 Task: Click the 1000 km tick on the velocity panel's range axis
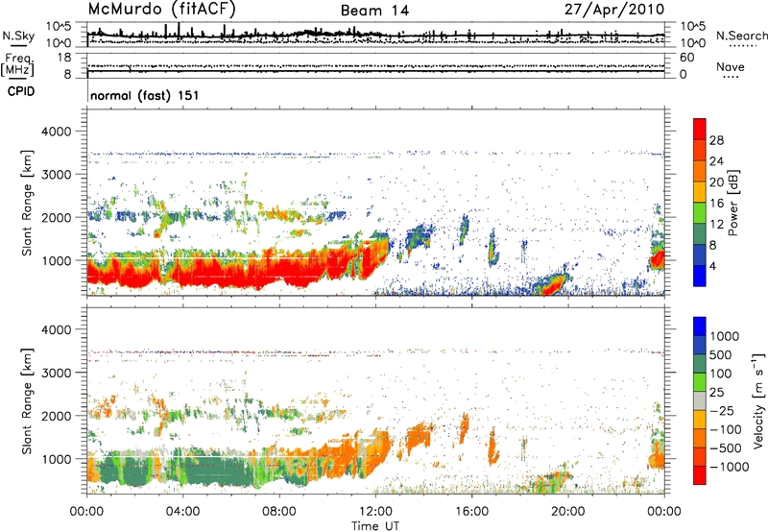coord(57,459)
